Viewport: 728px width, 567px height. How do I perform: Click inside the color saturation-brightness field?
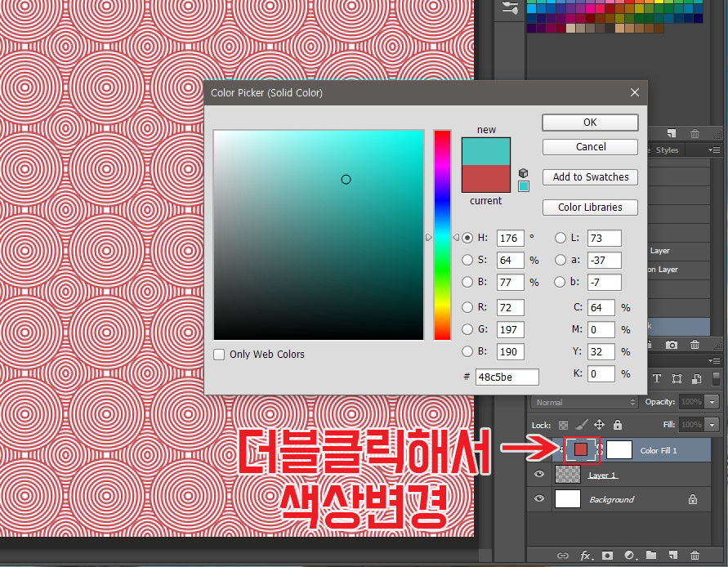click(319, 235)
